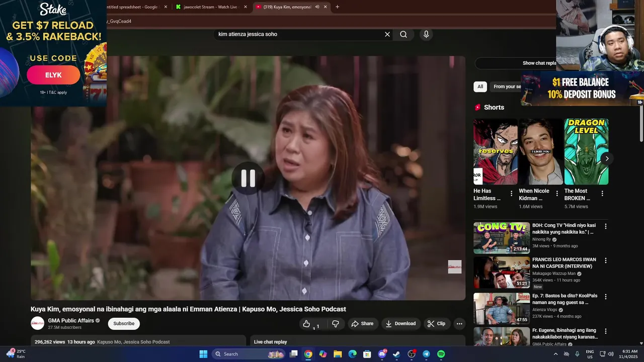Click the search magnifier button
The width and height of the screenshot is (644, 362).
coord(404,34)
